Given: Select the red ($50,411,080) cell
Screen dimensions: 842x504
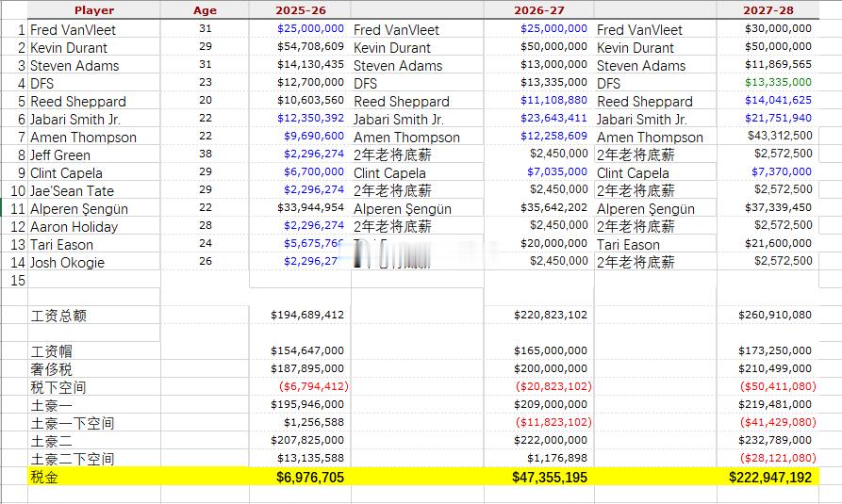Looking at the screenshot, I should pyautogui.click(x=778, y=386).
